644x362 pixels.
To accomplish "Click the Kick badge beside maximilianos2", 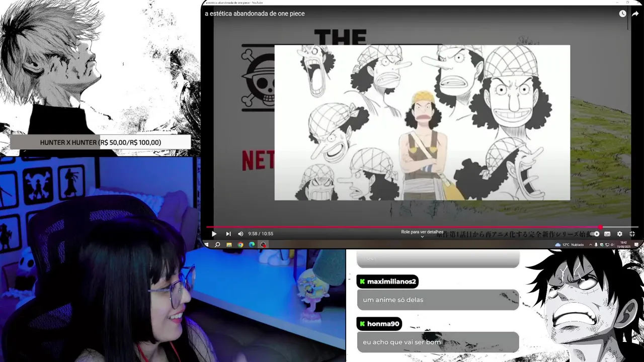I will [x=362, y=282].
